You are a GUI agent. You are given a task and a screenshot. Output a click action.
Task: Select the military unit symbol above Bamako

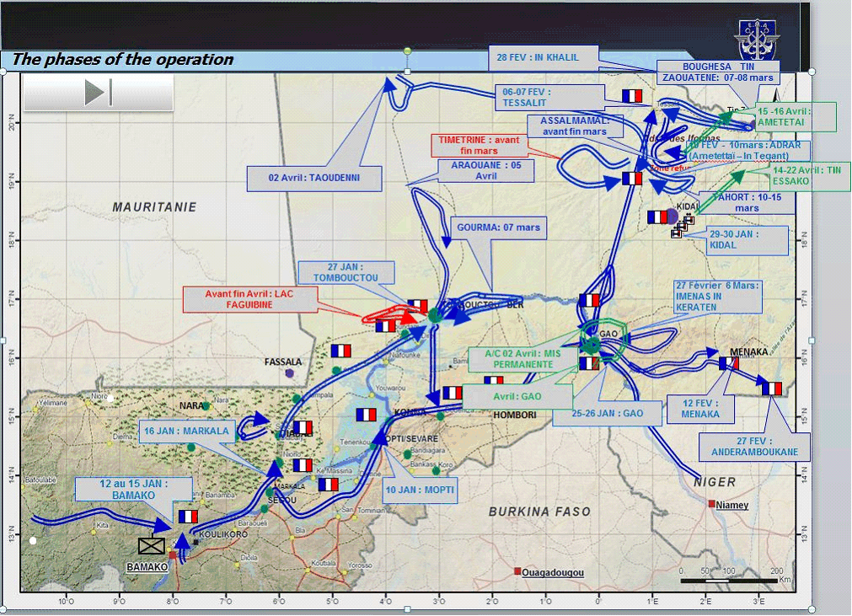point(152,546)
